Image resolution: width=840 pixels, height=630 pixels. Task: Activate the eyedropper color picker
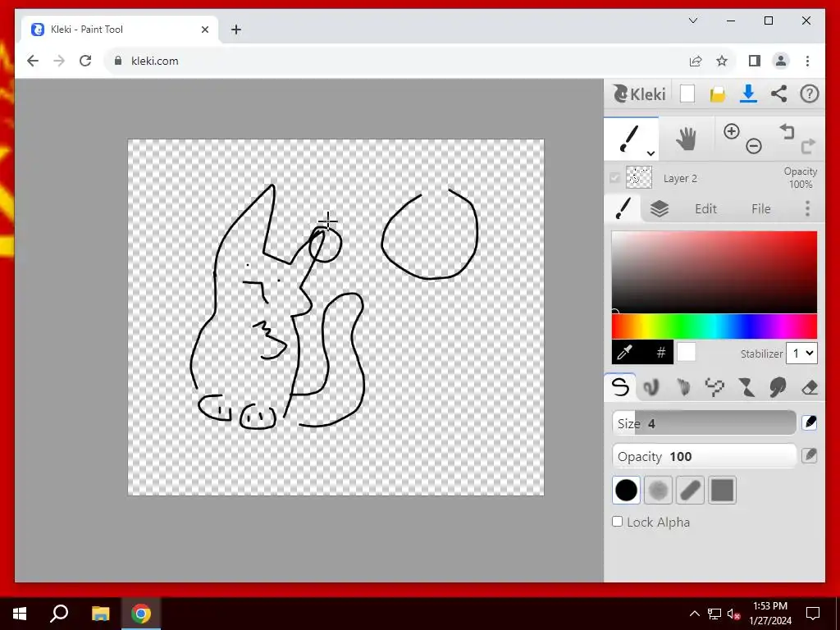[x=625, y=353]
